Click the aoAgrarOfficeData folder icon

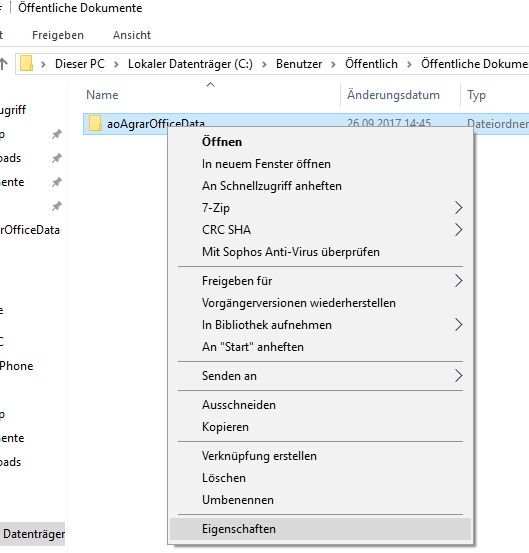[95, 123]
